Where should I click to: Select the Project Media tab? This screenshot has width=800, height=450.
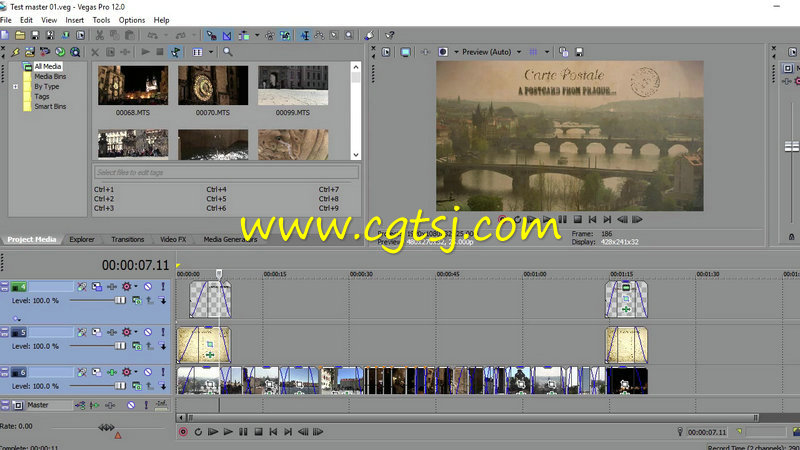tap(32, 239)
